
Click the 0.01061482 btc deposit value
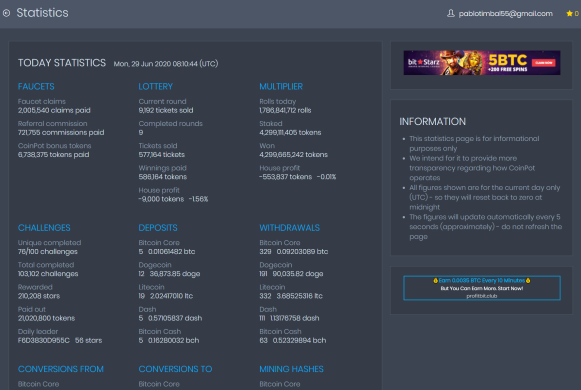click(x=172, y=252)
